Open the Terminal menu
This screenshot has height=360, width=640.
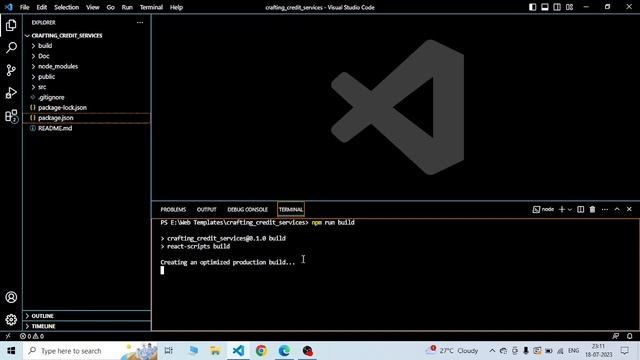[x=151, y=7]
